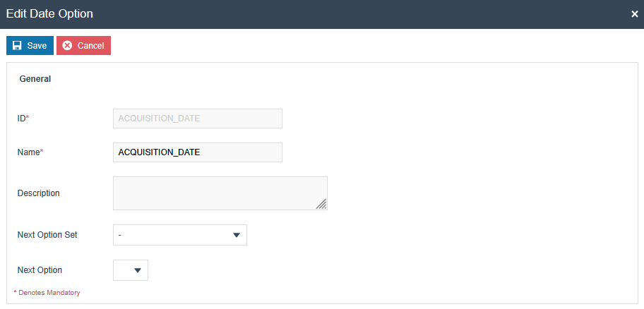
Task: Click the Next Option label
Action: click(x=40, y=270)
